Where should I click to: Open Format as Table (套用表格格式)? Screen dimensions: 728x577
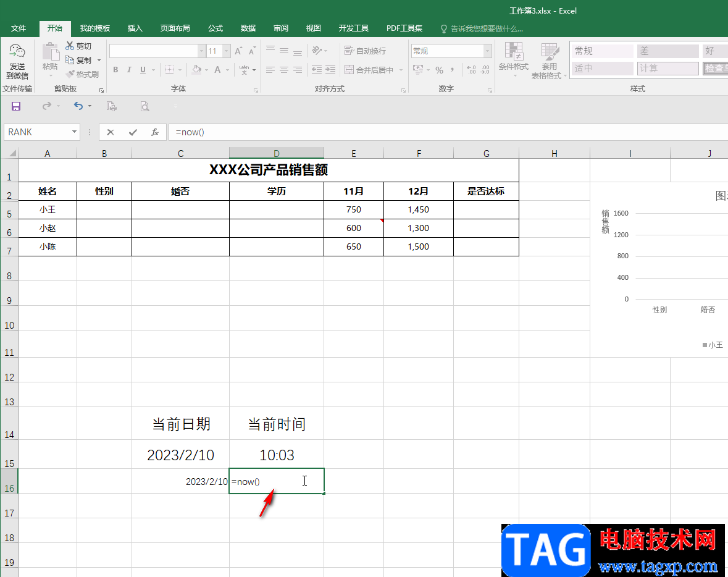[x=549, y=61]
